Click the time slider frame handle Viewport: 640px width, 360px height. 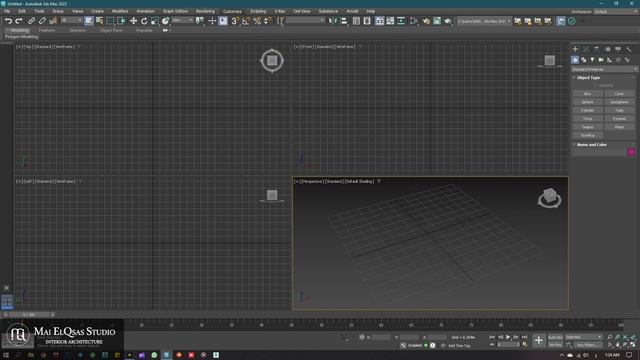point(29,315)
